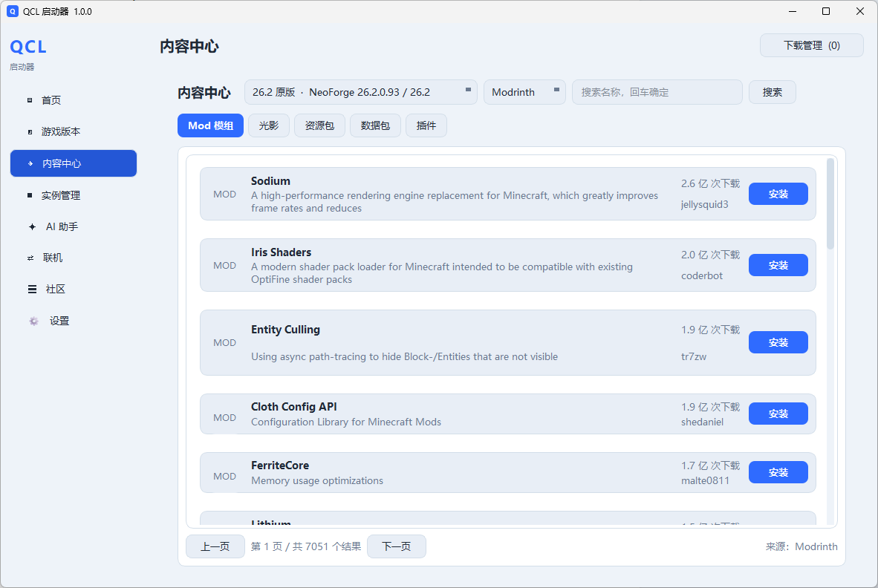This screenshot has height=588, width=878.
Task: Open the 数据包 tab
Action: point(375,125)
